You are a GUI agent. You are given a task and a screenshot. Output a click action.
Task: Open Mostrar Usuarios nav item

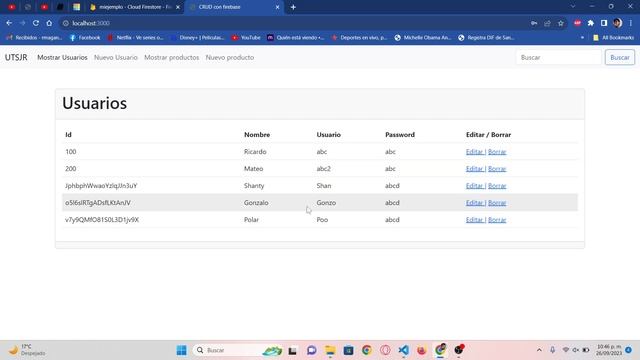62,58
